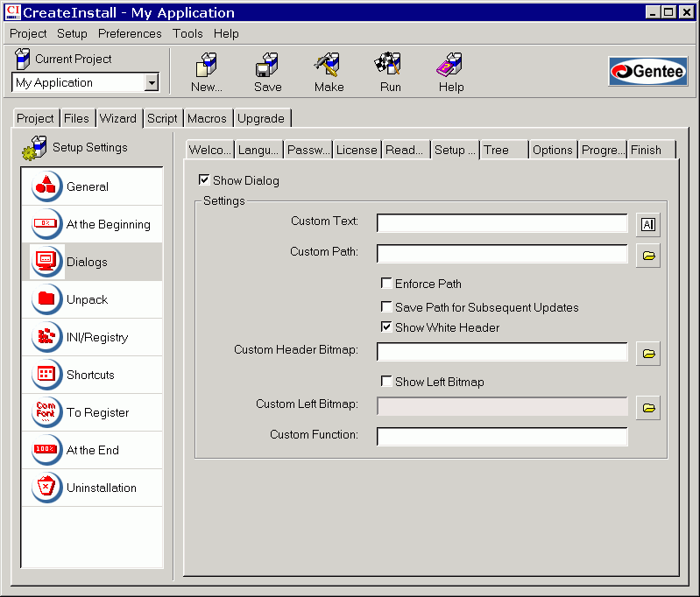The width and height of the screenshot is (700, 597).
Task: Click the Custom Function input field
Action: (x=502, y=436)
